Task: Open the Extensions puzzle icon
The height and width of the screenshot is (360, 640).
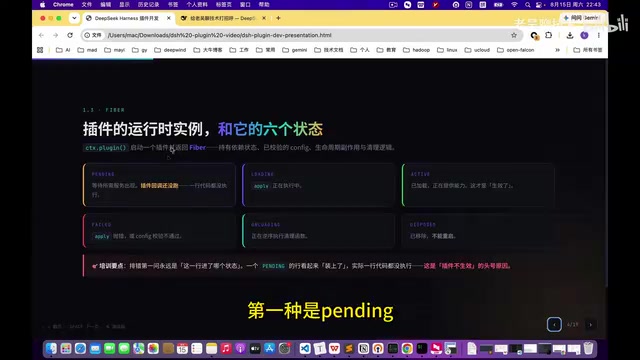Action: click(549, 36)
